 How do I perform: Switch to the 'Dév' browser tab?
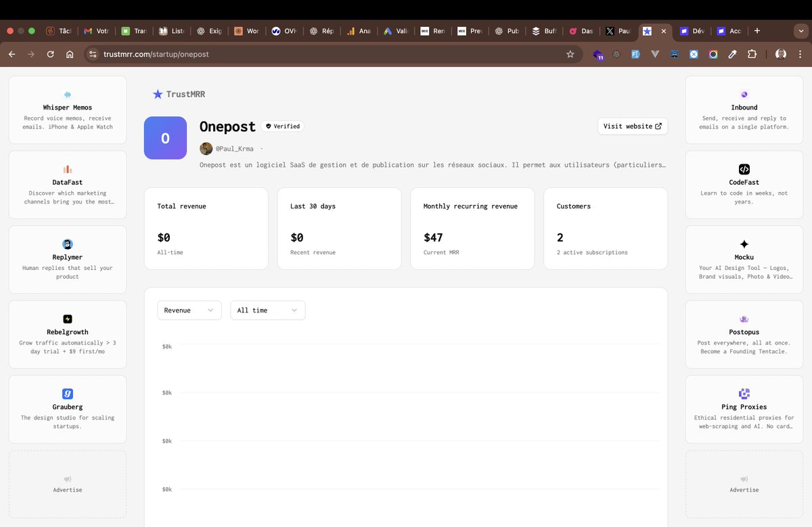pos(693,31)
